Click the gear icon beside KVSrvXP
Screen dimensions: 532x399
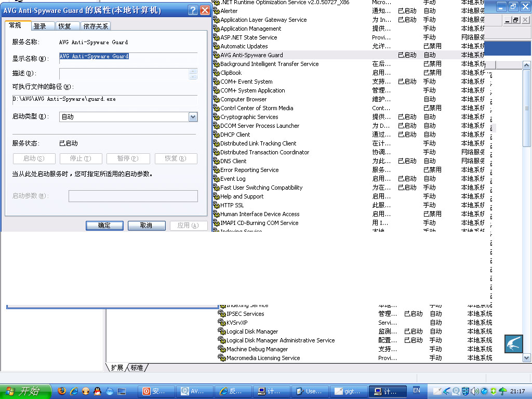tap(222, 323)
